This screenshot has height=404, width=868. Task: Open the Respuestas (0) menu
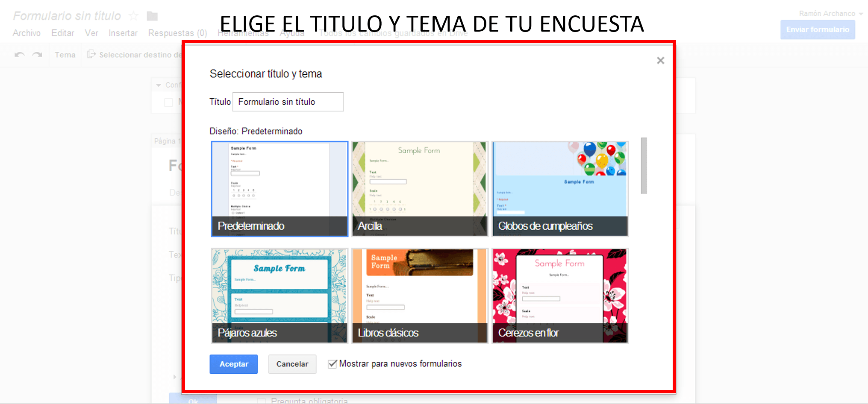click(x=178, y=33)
